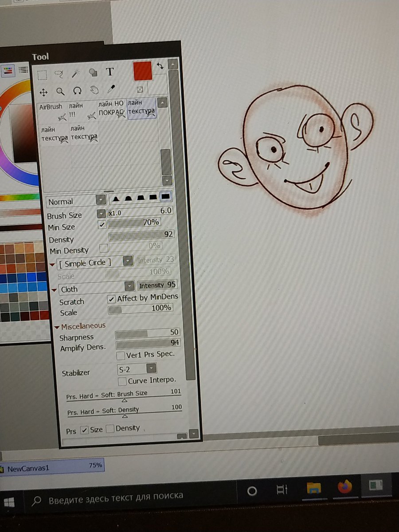Image resolution: width=399 pixels, height=532 pixels.
Task: Open the Brush Size multiplier dropdown
Action: (x=101, y=214)
